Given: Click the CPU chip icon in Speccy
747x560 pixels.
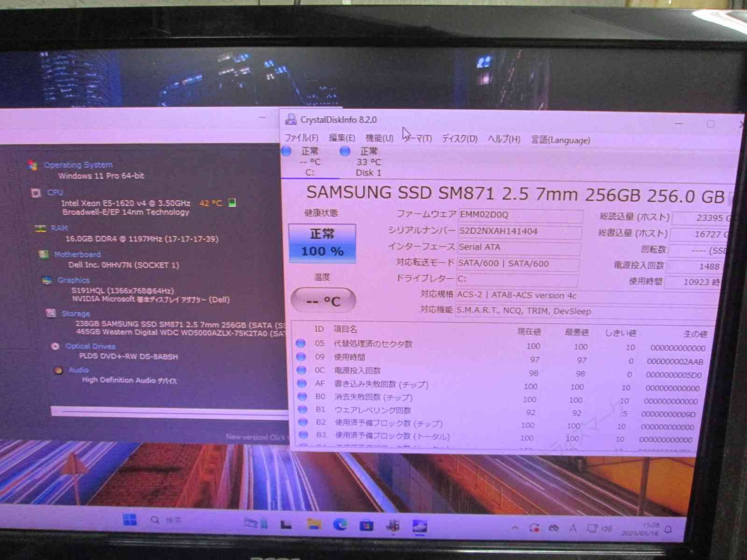Looking at the screenshot, I should click(35, 193).
